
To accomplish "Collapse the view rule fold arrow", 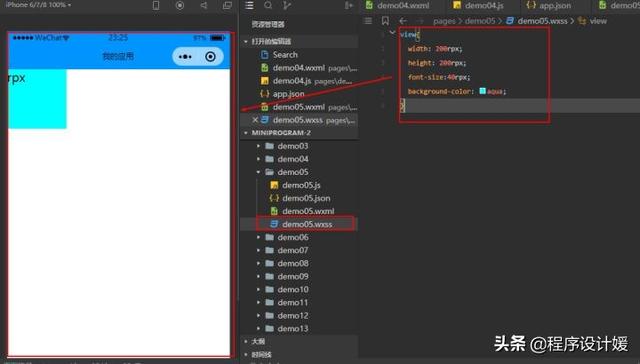I will click(392, 33).
